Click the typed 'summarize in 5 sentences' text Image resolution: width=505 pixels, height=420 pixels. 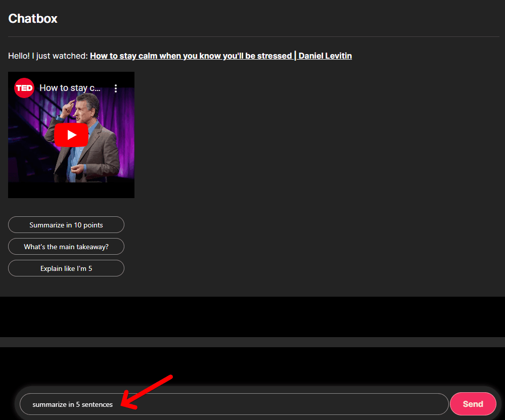point(72,404)
